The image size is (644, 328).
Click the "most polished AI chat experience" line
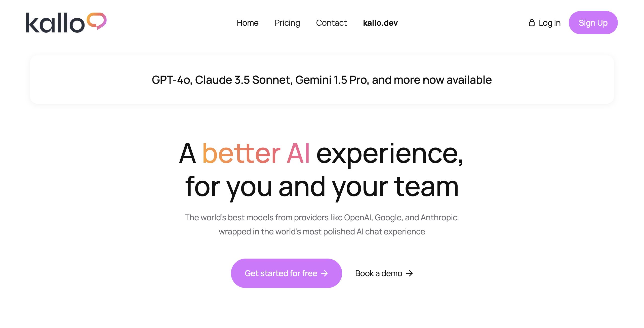point(322,232)
